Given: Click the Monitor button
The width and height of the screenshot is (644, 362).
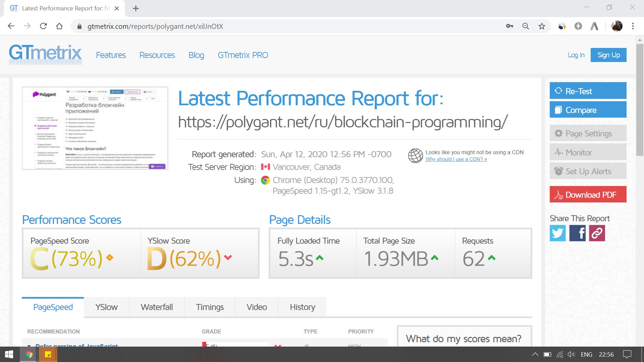Looking at the screenshot, I should (x=588, y=152).
